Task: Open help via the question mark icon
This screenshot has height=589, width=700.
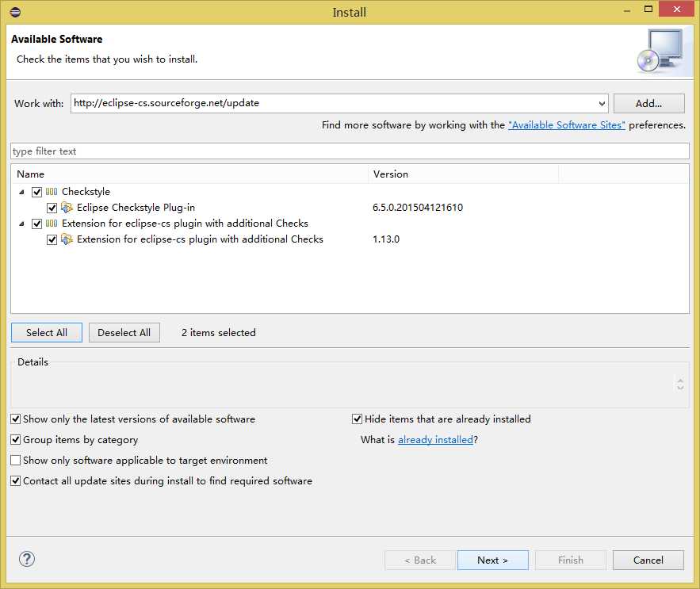Action: 27,559
